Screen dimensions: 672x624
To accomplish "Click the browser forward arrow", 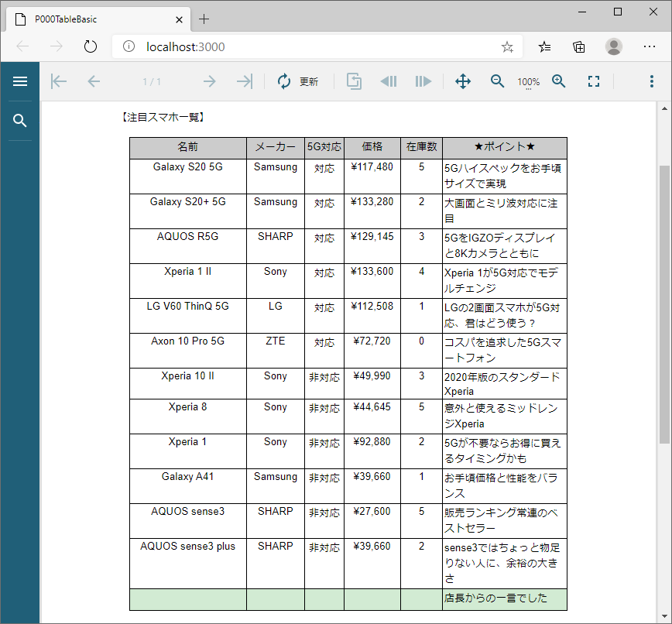I will (x=57, y=46).
